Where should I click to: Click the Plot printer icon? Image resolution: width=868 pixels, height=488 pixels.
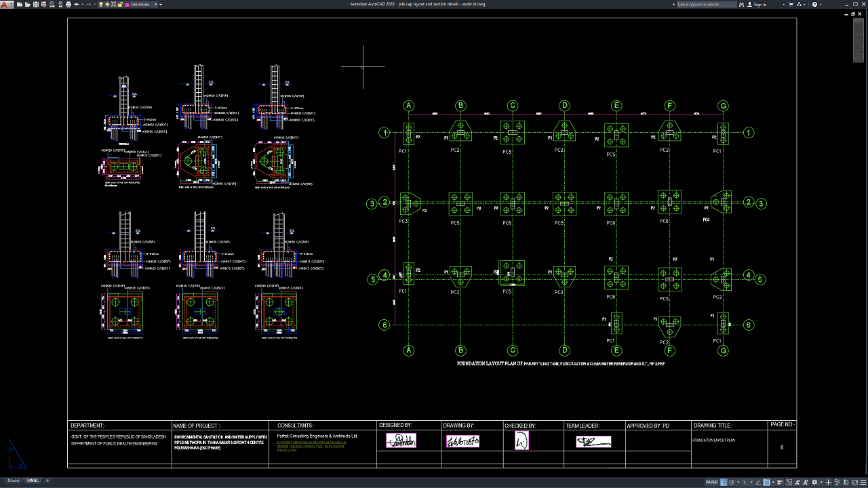68,4
